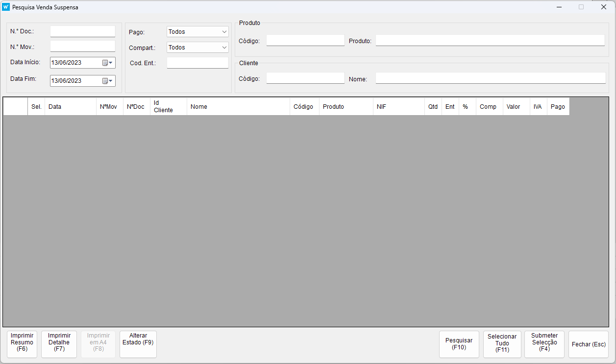Expand the Compart. dropdown
Screen dimensions: 616x364
pyautogui.click(x=197, y=48)
